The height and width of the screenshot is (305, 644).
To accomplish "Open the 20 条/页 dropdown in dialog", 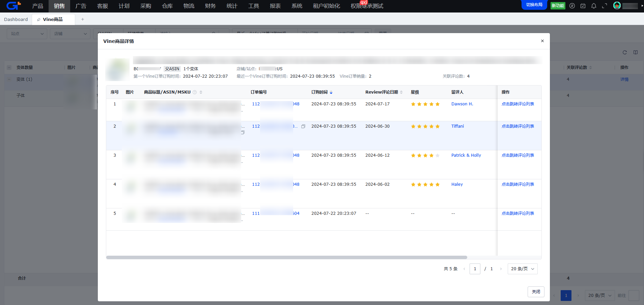I will coord(523,269).
